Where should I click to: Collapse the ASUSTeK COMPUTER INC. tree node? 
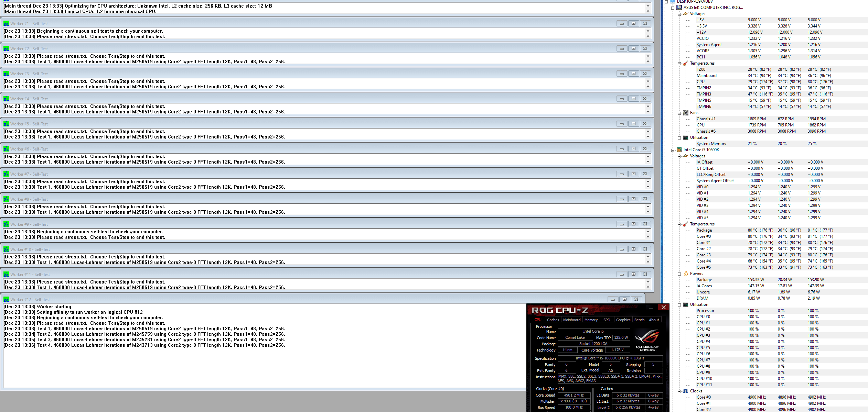(x=673, y=8)
